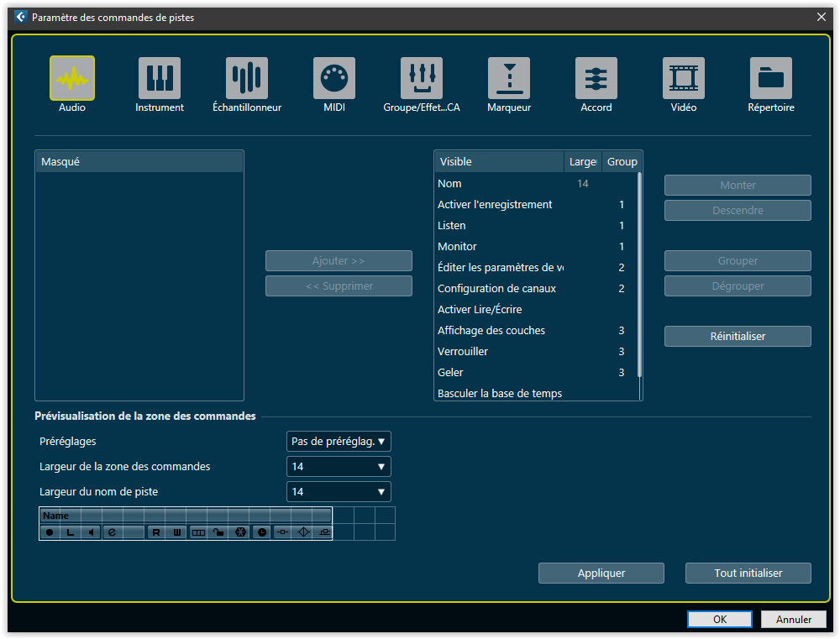840x639 pixels.
Task: Select Groupe/Effet...CA track type
Action: (422, 78)
